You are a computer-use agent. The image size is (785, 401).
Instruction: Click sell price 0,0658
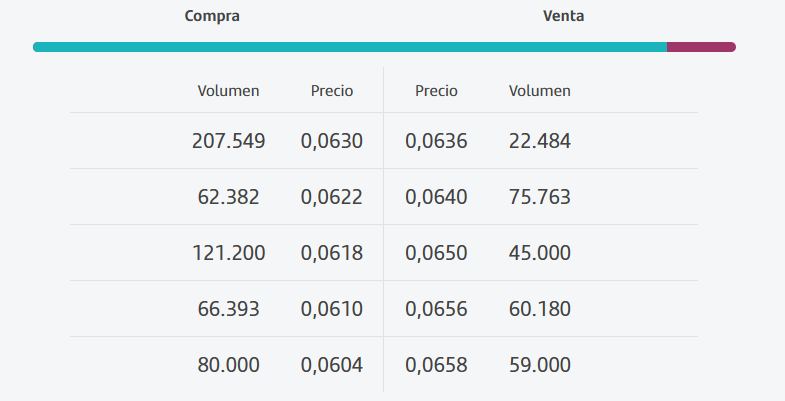point(436,365)
